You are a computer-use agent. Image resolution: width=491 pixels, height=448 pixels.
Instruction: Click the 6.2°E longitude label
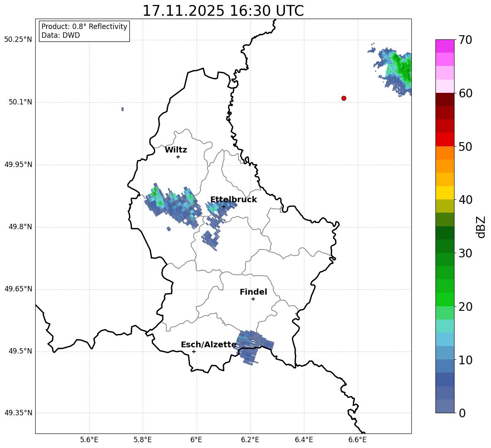coord(250,440)
